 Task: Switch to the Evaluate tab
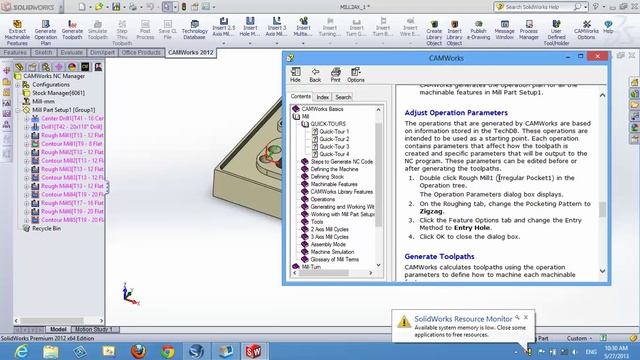point(71,53)
